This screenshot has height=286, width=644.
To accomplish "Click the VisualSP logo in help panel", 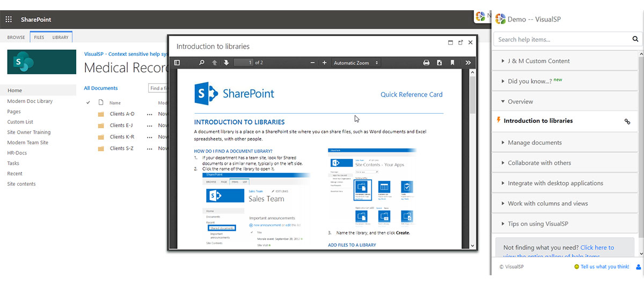I will click(x=500, y=19).
